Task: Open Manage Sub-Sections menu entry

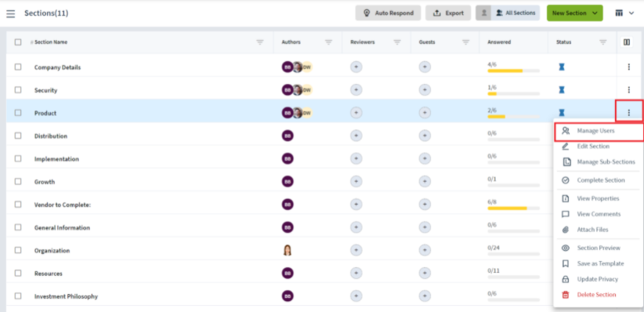Action: (599, 162)
